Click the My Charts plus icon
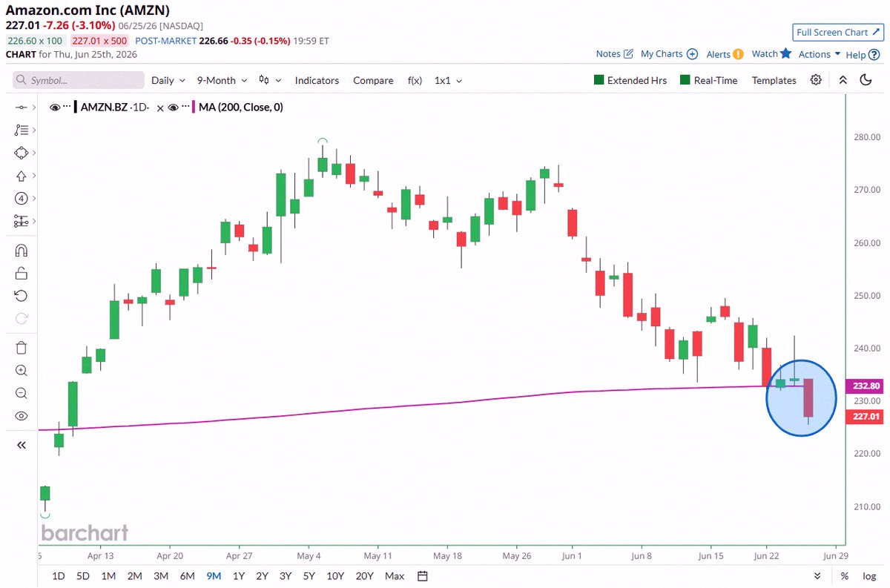Viewport: 890px width, 588px height. [x=692, y=54]
